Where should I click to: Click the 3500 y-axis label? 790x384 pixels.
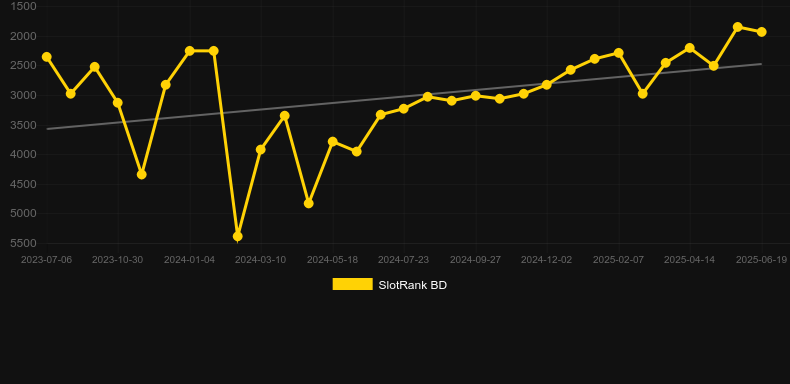click(x=23, y=125)
